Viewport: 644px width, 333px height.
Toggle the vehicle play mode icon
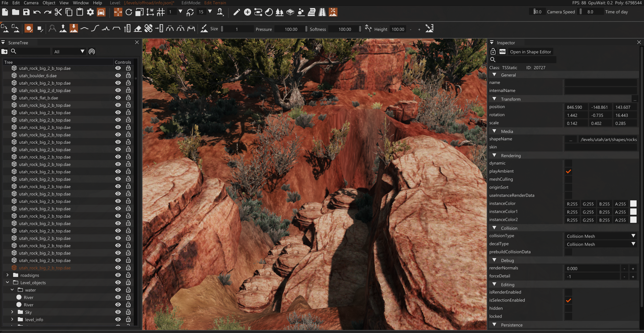click(101, 12)
